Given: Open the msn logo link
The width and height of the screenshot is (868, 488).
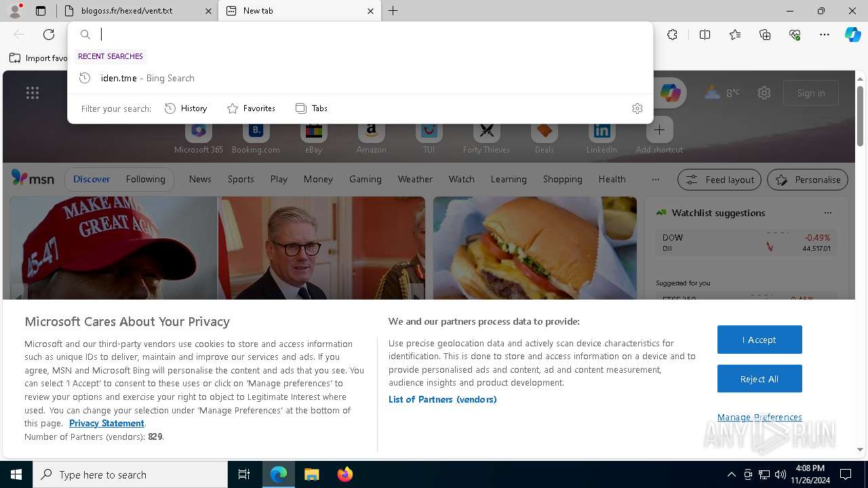Looking at the screenshot, I should 33,179.
